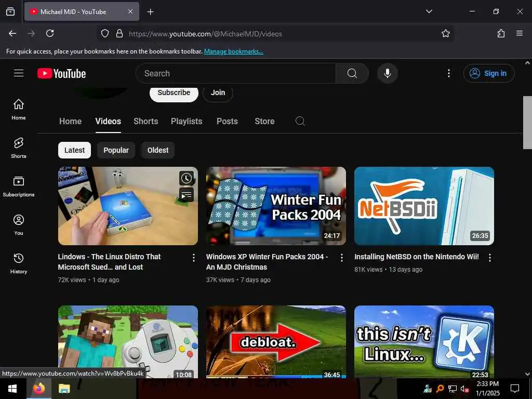
Task: Select the Videos channel tab
Action: coord(108,121)
